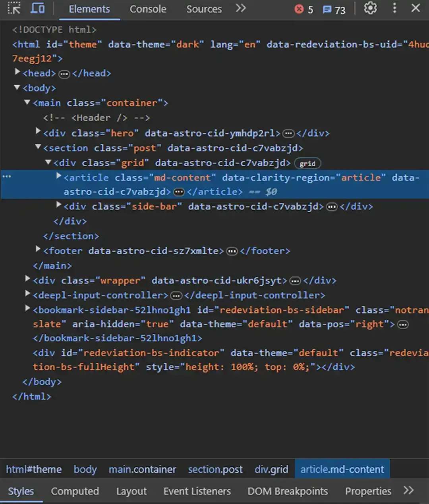Show more top tabs via double chevron
The height and width of the screenshot is (504, 429).
241,8
